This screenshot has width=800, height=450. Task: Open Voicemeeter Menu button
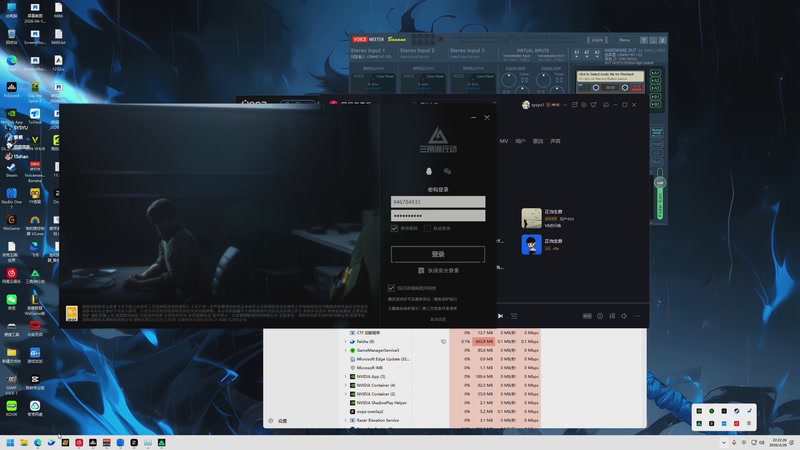pyautogui.click(x=624, y=40)
